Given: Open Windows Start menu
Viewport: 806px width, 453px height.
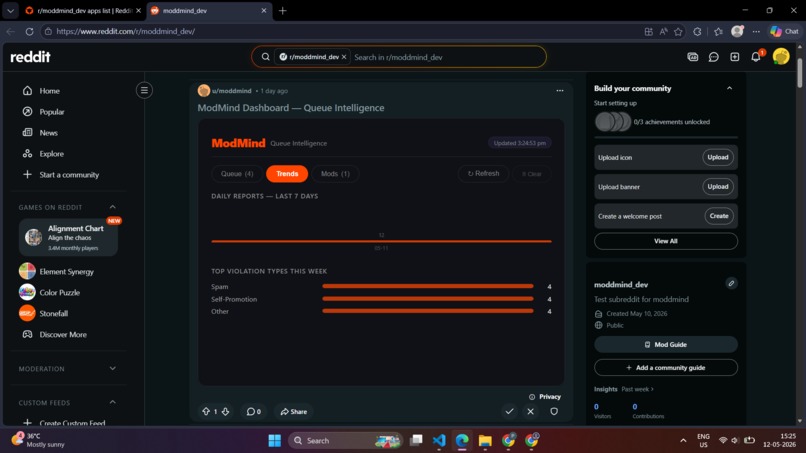Looking at the screenshot, I should (x=274, y=441).
